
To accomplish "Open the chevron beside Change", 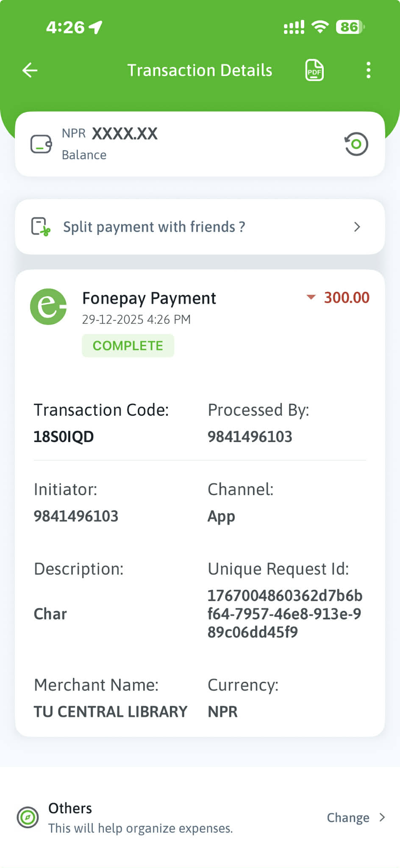I will click(382, 818).
